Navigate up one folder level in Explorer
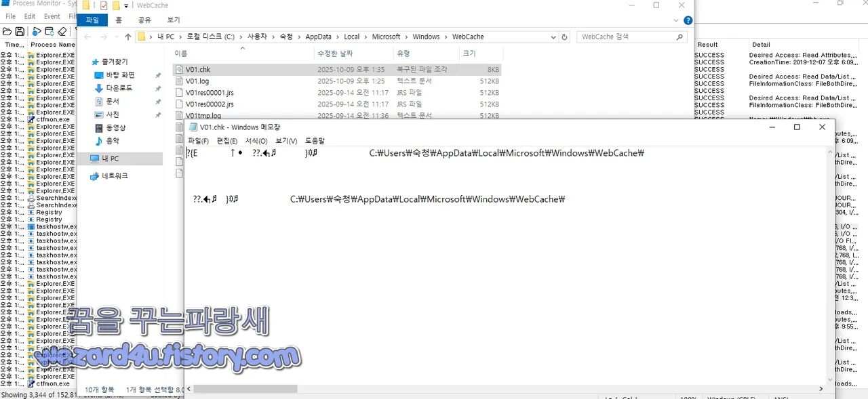868x399 pixels. point(127,37)
